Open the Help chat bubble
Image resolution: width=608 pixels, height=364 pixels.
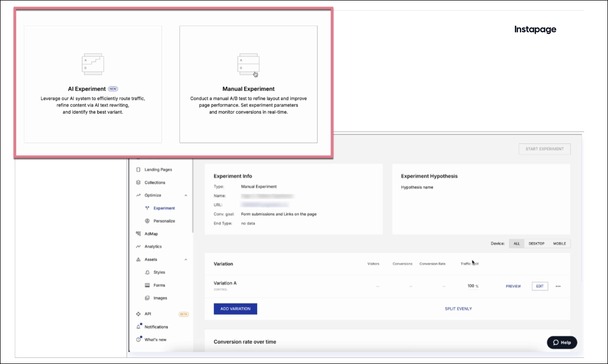click(x=561, y=342)
